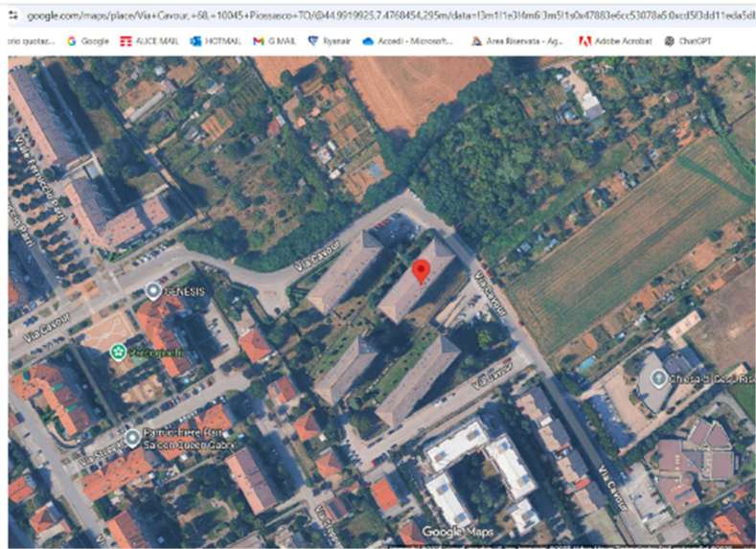Click the site info icon in address bar

point(12,15)
